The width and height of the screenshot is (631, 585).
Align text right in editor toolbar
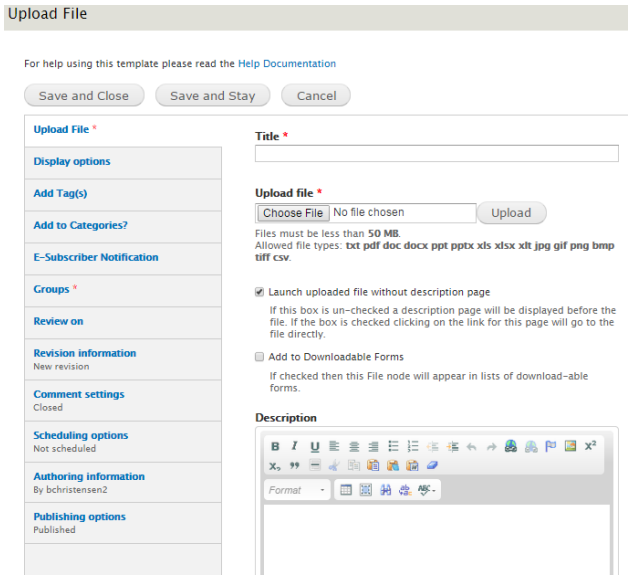(373, 446)
